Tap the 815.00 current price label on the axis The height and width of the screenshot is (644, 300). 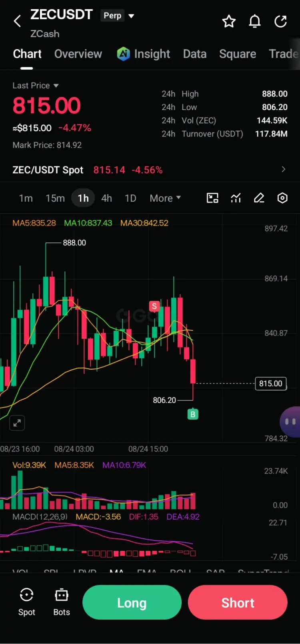click(271, 384)
